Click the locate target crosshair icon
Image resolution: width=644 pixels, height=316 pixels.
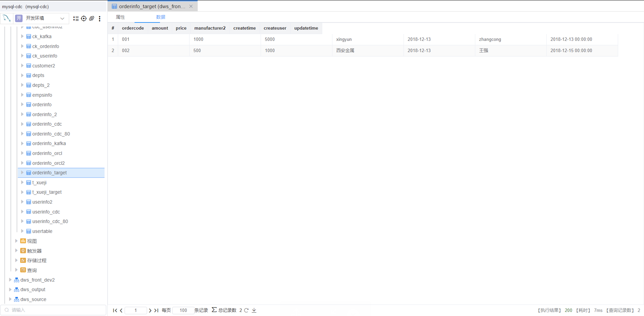84,18
